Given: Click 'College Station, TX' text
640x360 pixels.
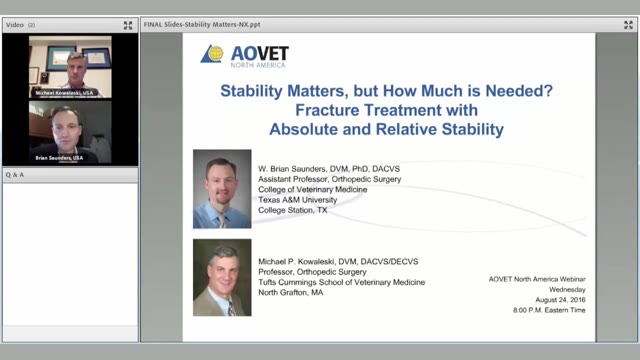Looking at the screenshot, I should point(293,210).
